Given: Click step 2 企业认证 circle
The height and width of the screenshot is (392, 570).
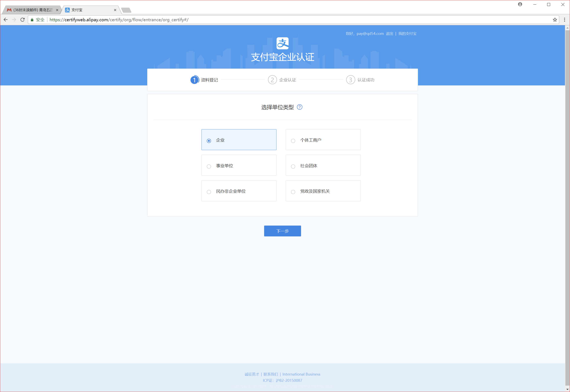Looking at the screenshot, I should pos(272,80).
